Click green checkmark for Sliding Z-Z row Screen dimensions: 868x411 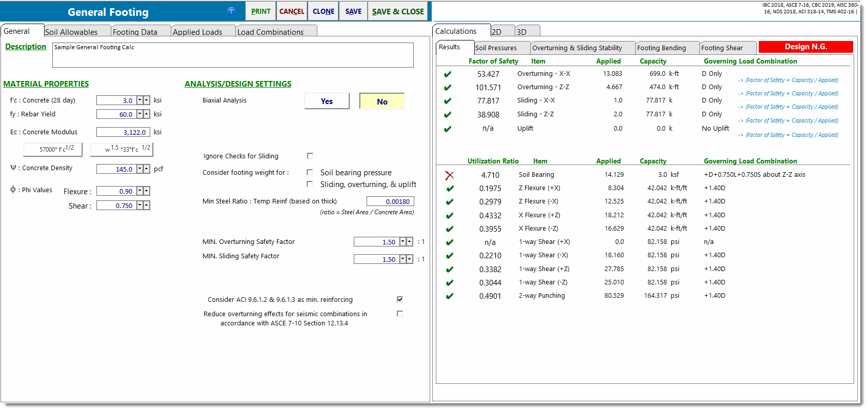448,115
